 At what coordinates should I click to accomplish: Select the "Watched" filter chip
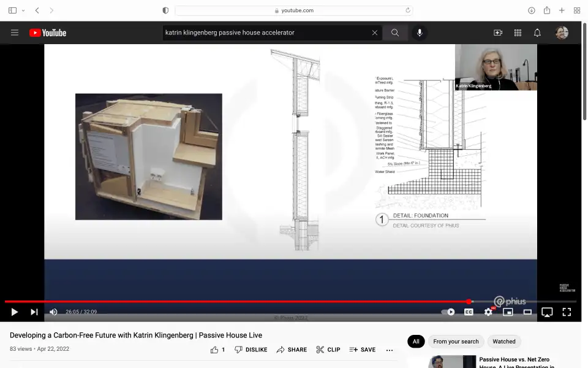pos(504,342)
